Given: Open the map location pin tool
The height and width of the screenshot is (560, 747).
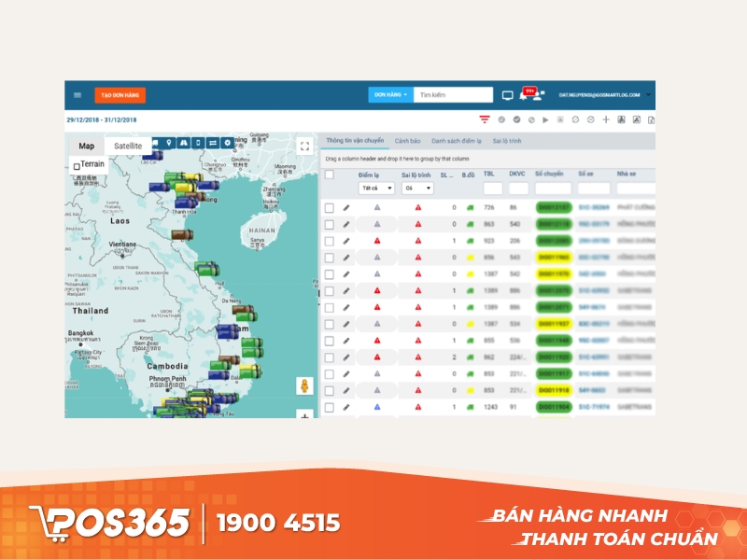Looking at the screenshot, I should pyautogui.click(x=169, y=142).
